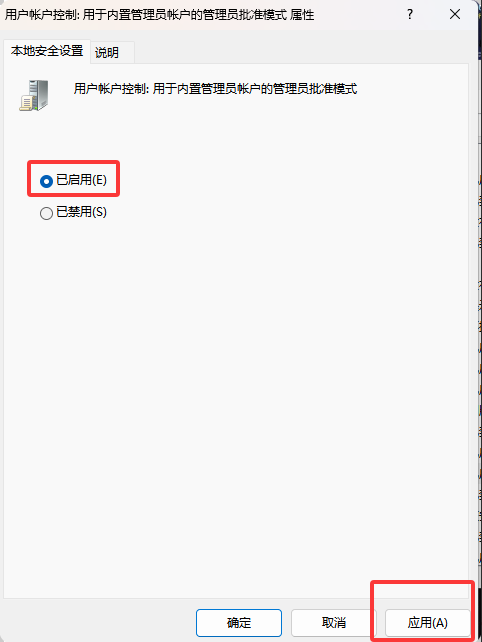The image size is (482, 642).
Task: Select the 本地安全设置 tab
Action: pyautogui.click(x=47, y=51)
